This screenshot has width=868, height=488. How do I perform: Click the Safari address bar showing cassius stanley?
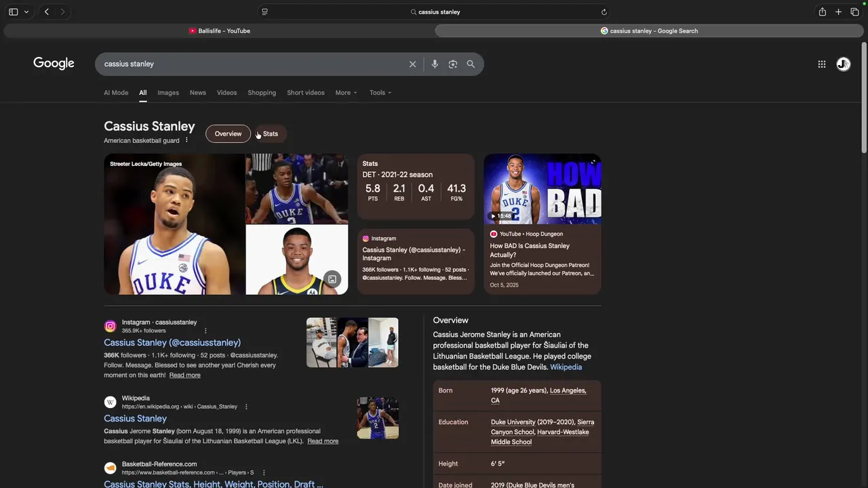(x=434, y=12)
